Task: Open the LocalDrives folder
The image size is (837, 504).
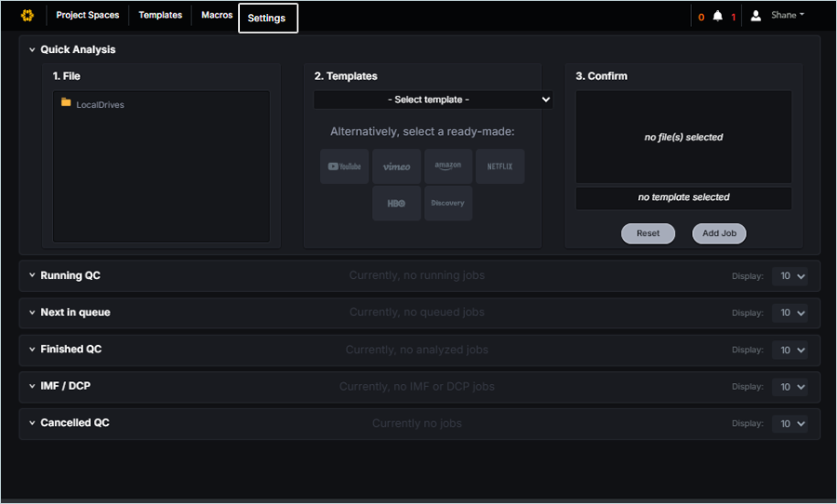Action: click(100, 104)
